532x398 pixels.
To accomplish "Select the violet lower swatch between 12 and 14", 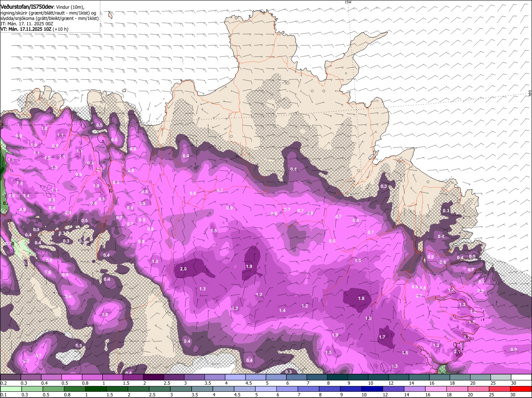I will tap(394, 389).
